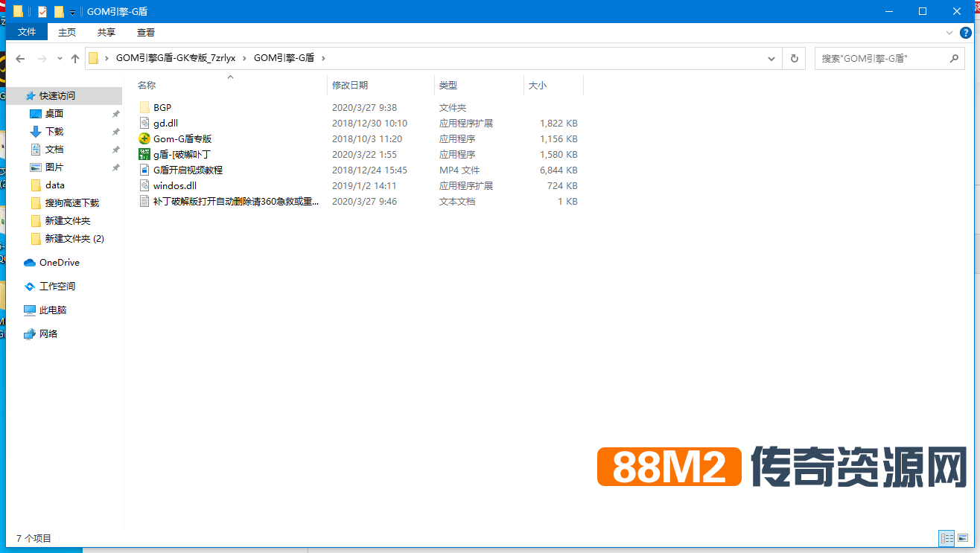Expand chevron between the two breadcrumbs
The height and width of the screenshot is (553, 980).
pyautogui.click(x=244, y=58)
